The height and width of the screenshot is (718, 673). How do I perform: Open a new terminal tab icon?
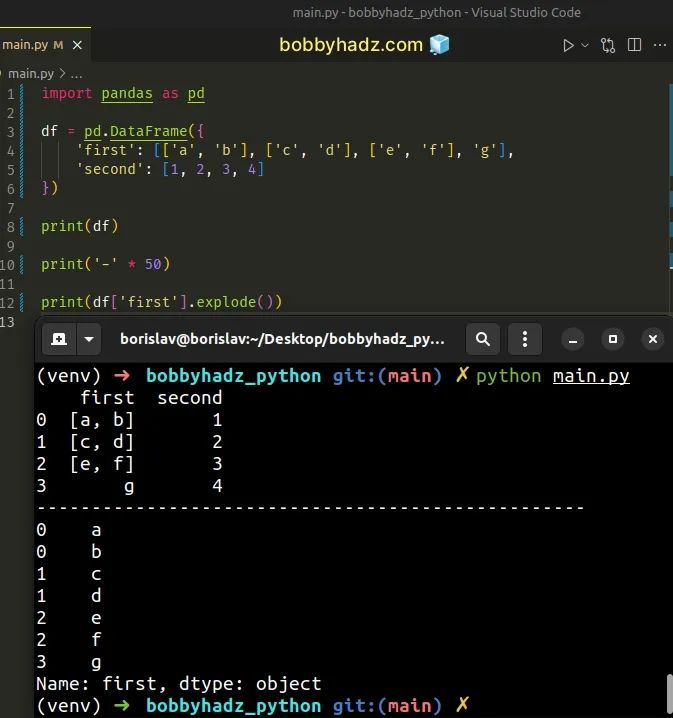[x=59, y=339]
